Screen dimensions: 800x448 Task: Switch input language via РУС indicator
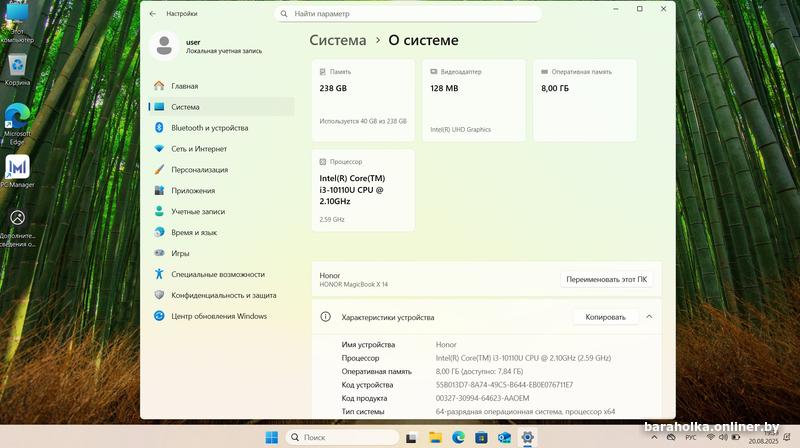coord(691,437)
